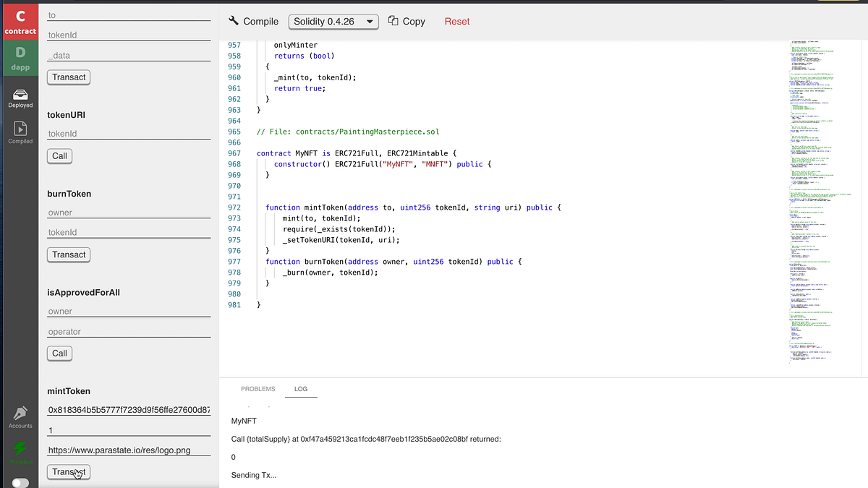The image size is (868, 488).
Task: Switch to the LOG tab
Action: click(x=301, y=388)
